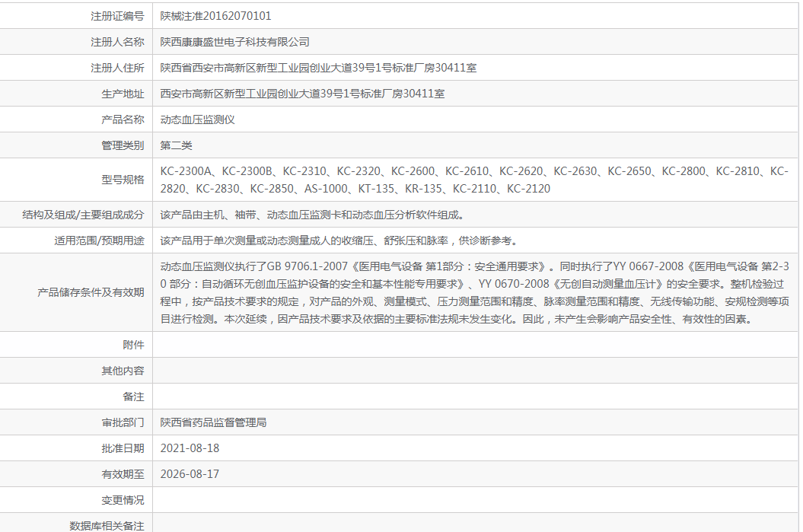
Task: Click approval department 陕西省药品监督管理局
Action: pos(213,422)
